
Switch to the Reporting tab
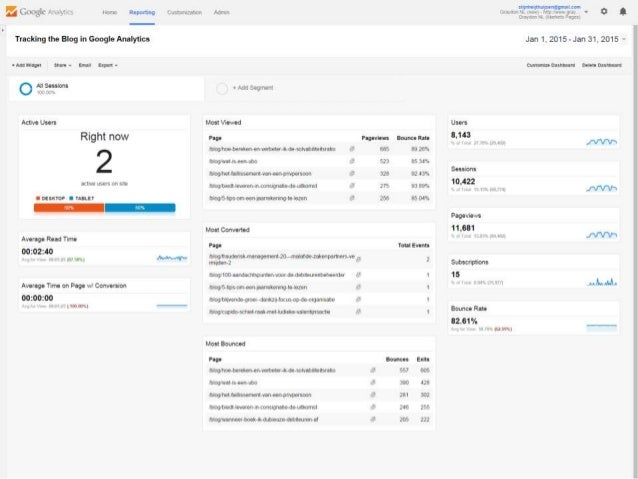tap(142, 11)
